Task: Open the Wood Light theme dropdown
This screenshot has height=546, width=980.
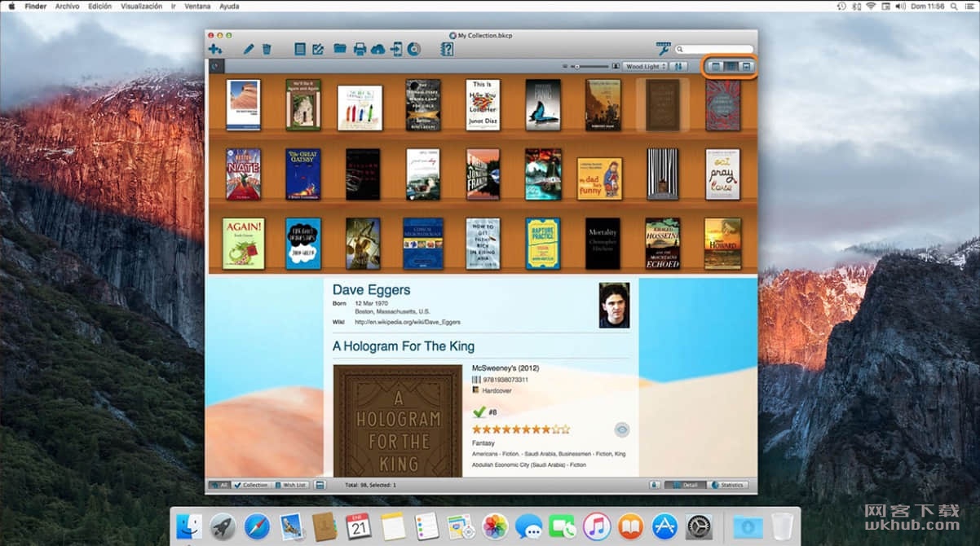Action: 645,66
